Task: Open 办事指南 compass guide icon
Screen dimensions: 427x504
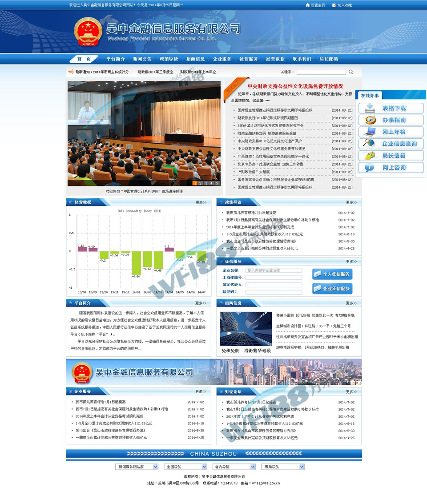Action: click(x=370, y=120)
